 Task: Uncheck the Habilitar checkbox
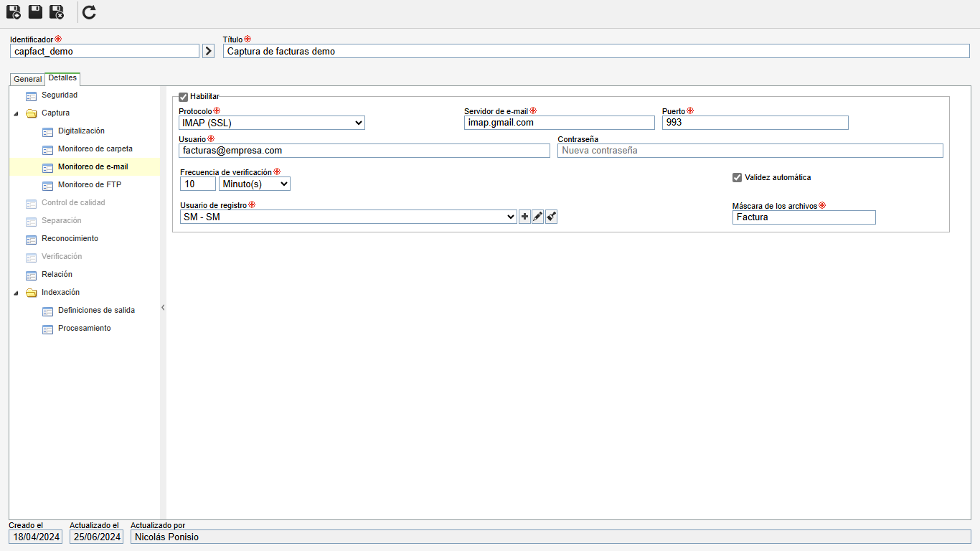184,97
